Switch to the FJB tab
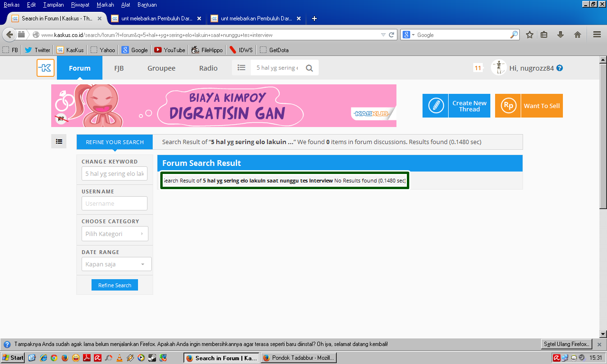The width and height of the screenshot is (607, 364). coord(119,68)
